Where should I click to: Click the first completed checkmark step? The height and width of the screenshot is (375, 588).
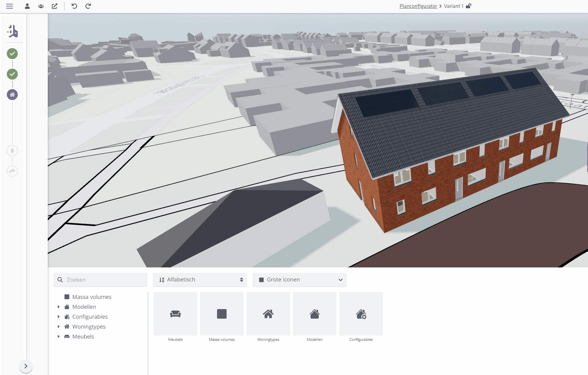[x=12, y=54]
